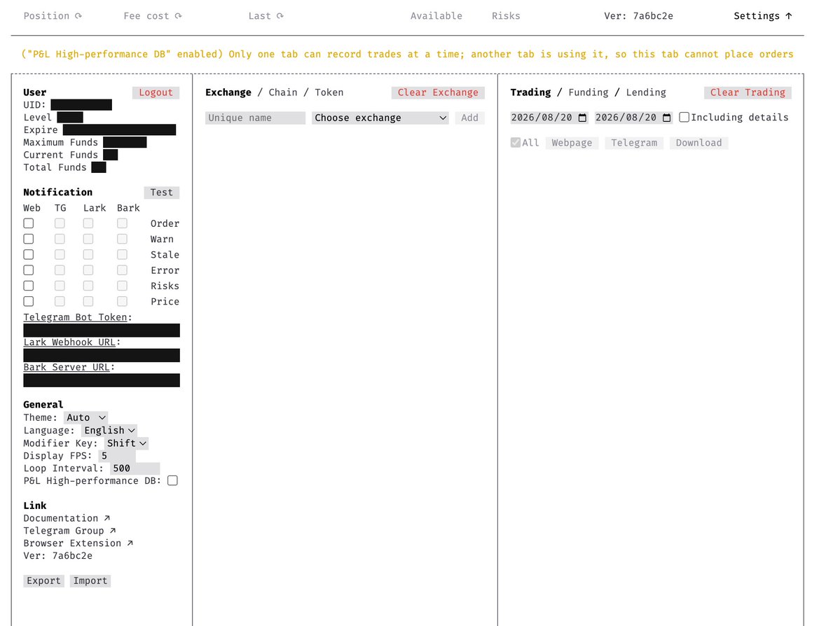Image resolution: width=840 pixels, height=626 pixels.
Task: Open the Telegram Bot Token help link
Action: coord(76,317)
